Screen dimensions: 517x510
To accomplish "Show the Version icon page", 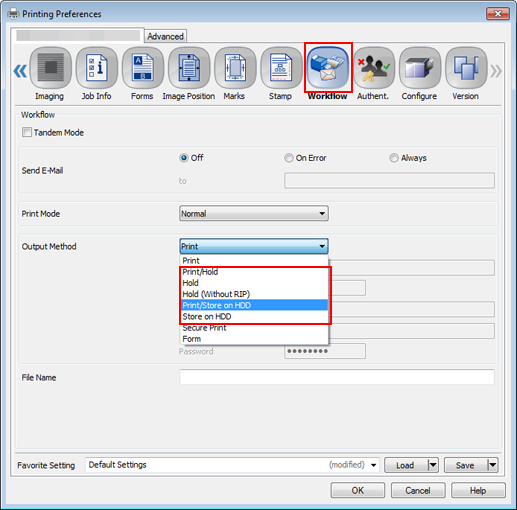I will (466, 68).
